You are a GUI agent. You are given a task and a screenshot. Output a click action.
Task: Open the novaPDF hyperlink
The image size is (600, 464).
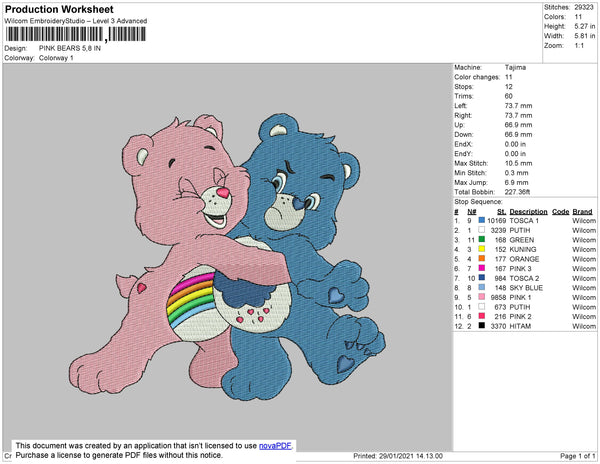click(x=275, y=446)
